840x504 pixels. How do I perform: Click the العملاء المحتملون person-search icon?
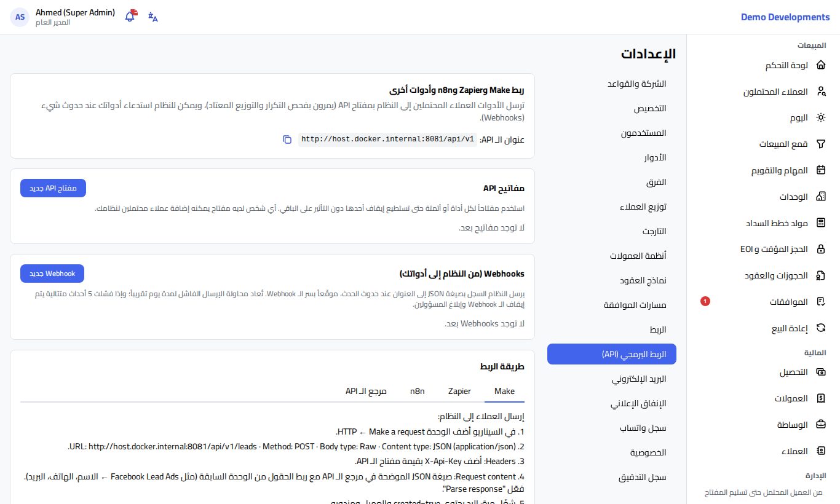820,92
